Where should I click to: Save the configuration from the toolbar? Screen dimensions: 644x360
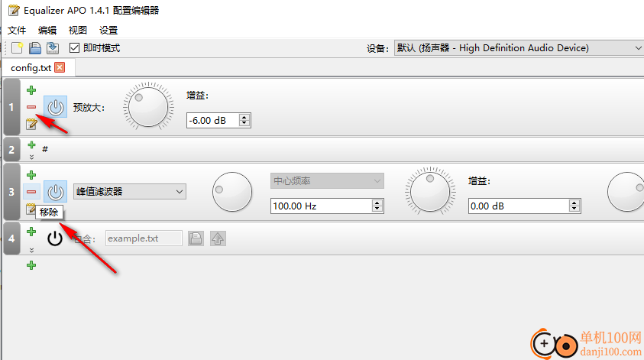(x=53, y=48)
